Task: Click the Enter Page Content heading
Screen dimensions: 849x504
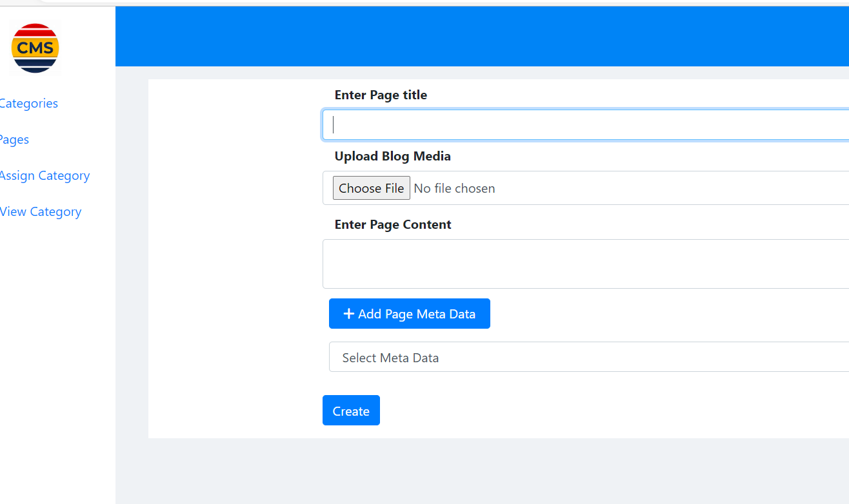Action: pos(392,224)
